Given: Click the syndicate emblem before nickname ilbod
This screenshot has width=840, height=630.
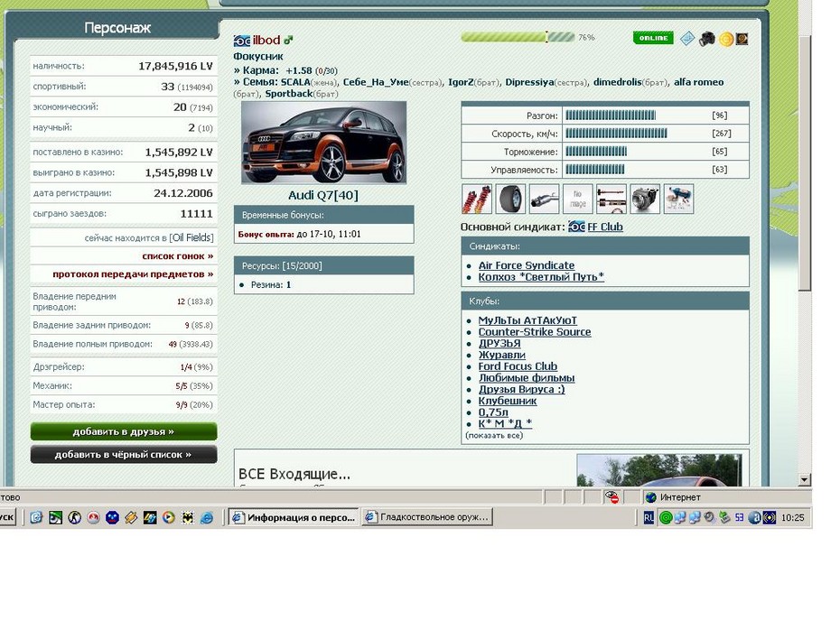Looking at the screenshot, I should click(x=241, y=41).
